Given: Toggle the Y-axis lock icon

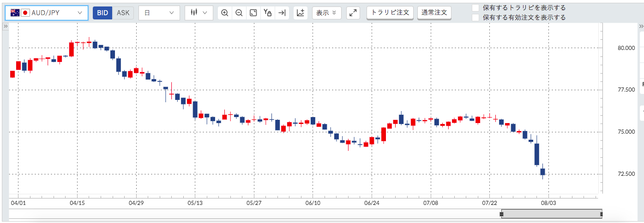Looking at the screenshot, I should [x=267, y=13].
